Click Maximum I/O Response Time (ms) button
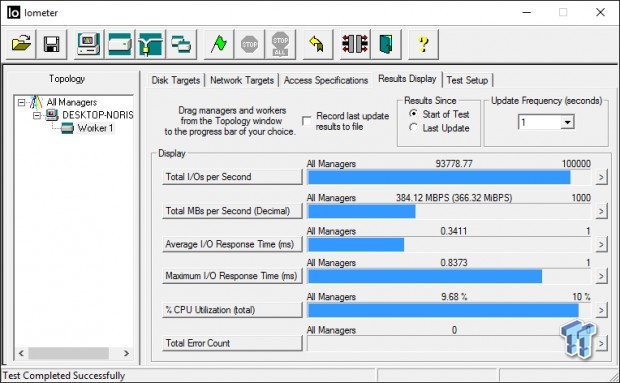Image resolution: width=620 pixels, height=383 pixels. 232,276
